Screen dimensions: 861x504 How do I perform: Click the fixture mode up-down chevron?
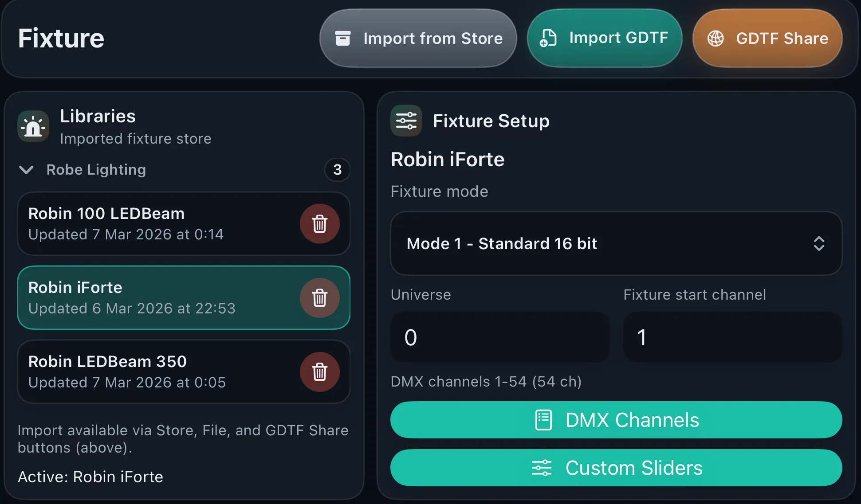click(819, 243)
